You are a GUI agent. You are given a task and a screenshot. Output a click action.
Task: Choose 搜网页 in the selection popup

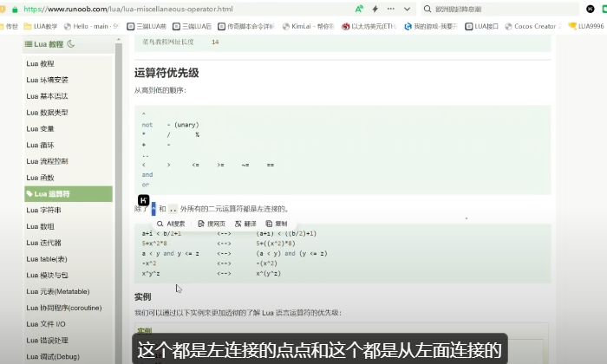point(212,224)
